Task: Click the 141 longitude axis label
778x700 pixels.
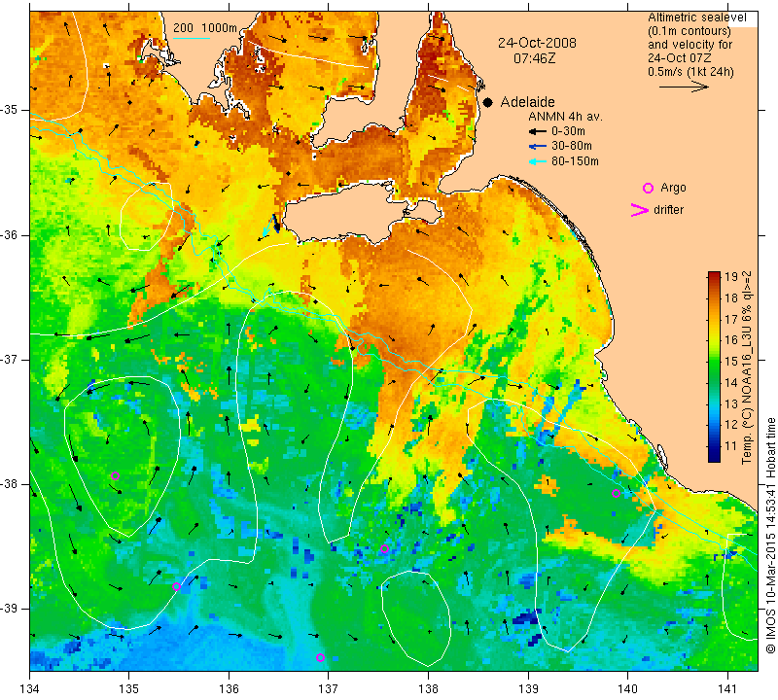Action: [727, 688]
